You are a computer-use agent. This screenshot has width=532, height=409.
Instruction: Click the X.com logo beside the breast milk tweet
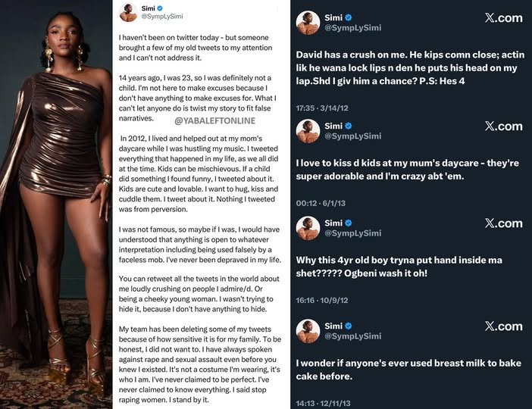pyautogui.click(x=503, y=326)
